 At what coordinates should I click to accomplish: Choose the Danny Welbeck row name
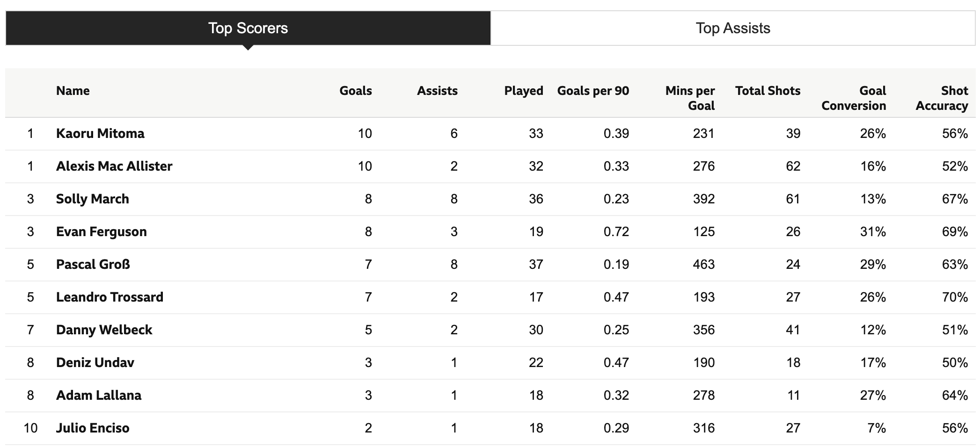[x=104, y=330]
